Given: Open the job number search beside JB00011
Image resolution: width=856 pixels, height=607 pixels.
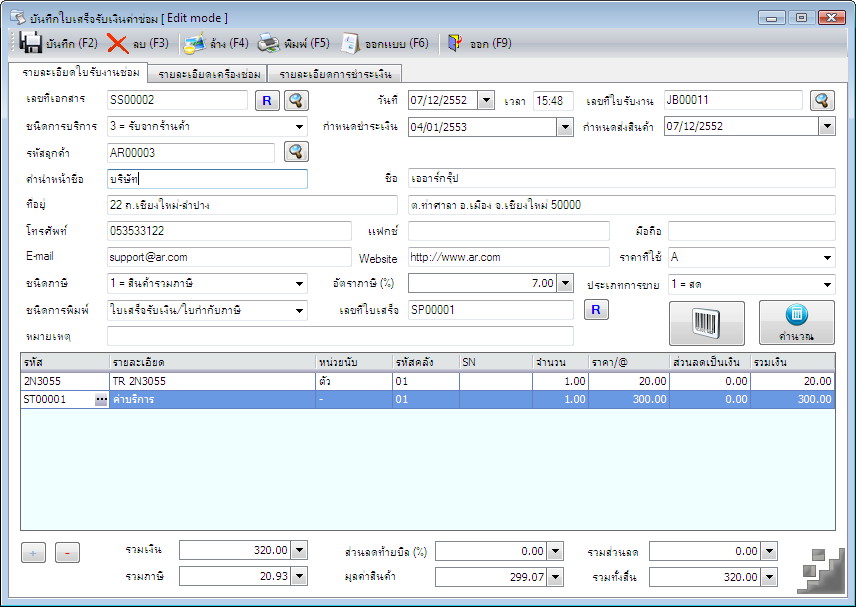Looking at the screenshot, I should 822,100.
